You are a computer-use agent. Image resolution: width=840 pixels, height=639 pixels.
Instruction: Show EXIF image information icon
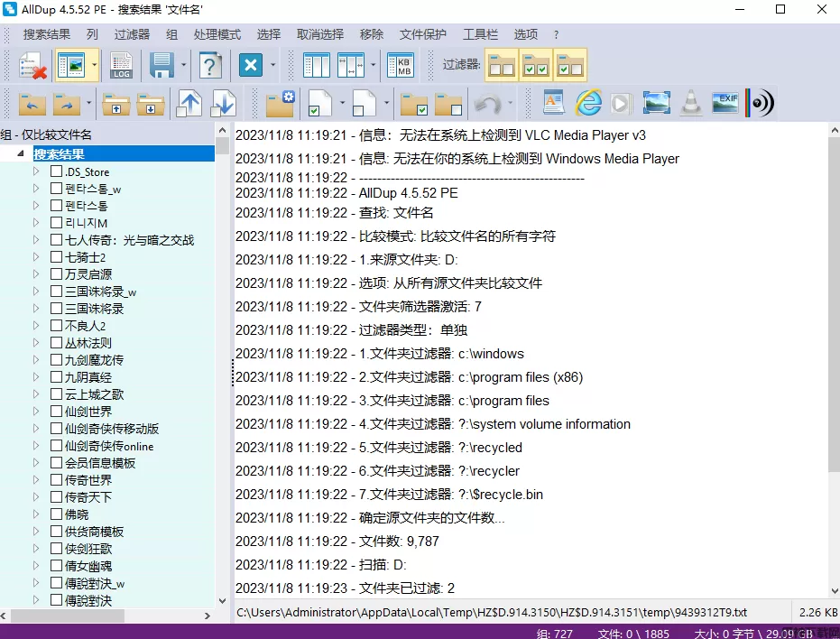pyautogui.click(x=725, y=103)
